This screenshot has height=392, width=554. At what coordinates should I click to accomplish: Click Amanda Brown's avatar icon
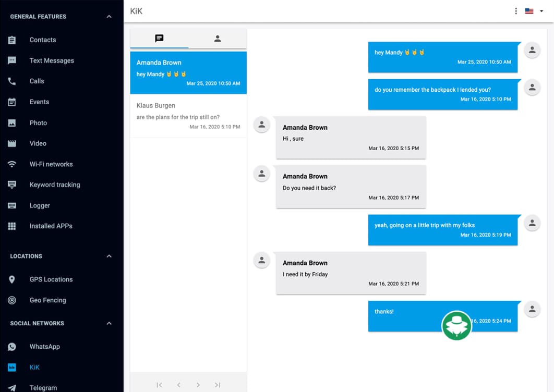[261, 124]
